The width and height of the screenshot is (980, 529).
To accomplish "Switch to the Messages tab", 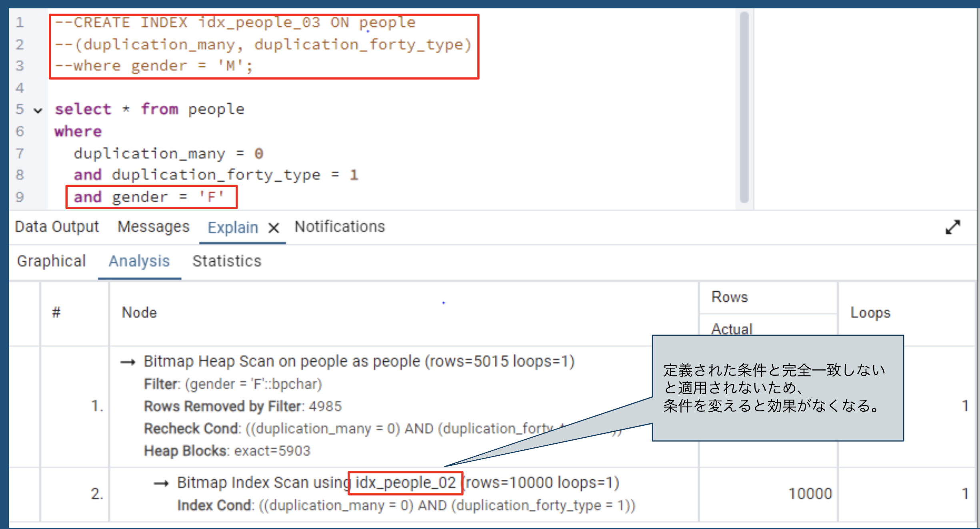I will pos(153,227).
